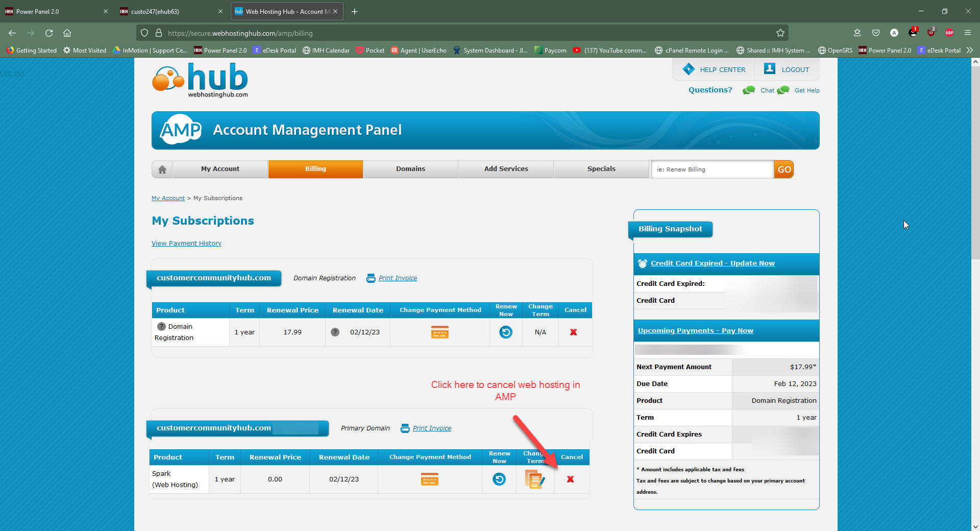This screenshot has width=980, height=531.
Task: Open the Firefox application menu
Action: point(967,33)
